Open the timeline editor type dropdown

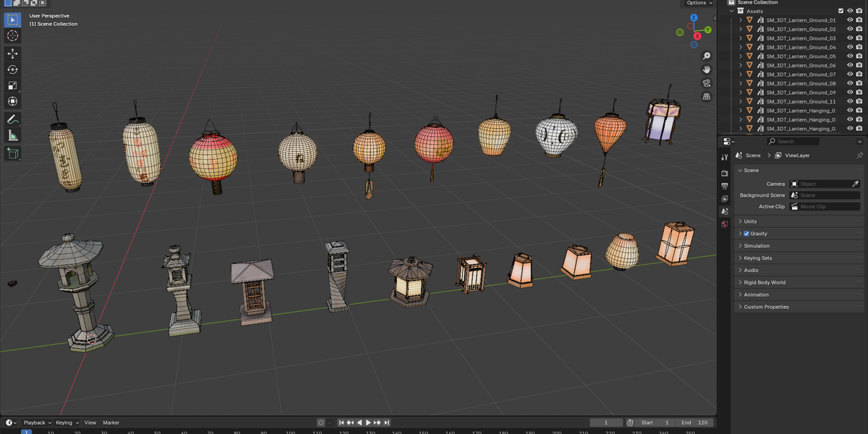point(12,422)
